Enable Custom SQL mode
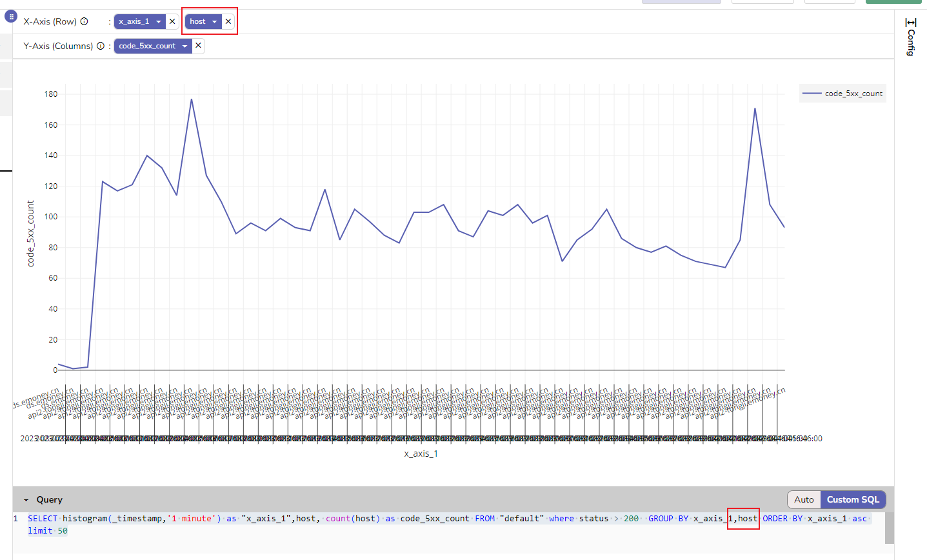The image size is (927, 560). tap(853, 499)
